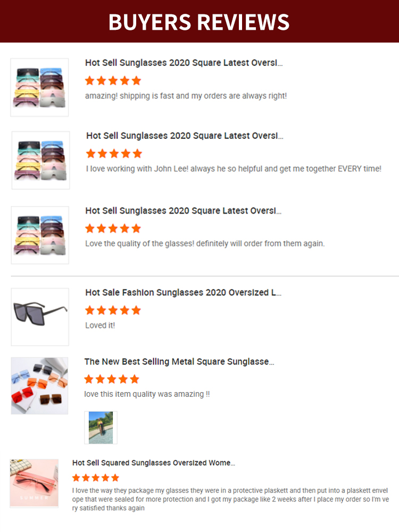Open product title above "Love the quality" review
Image resolution: width=399 pixels, height=532 pixels.
(x=183, y=211)
